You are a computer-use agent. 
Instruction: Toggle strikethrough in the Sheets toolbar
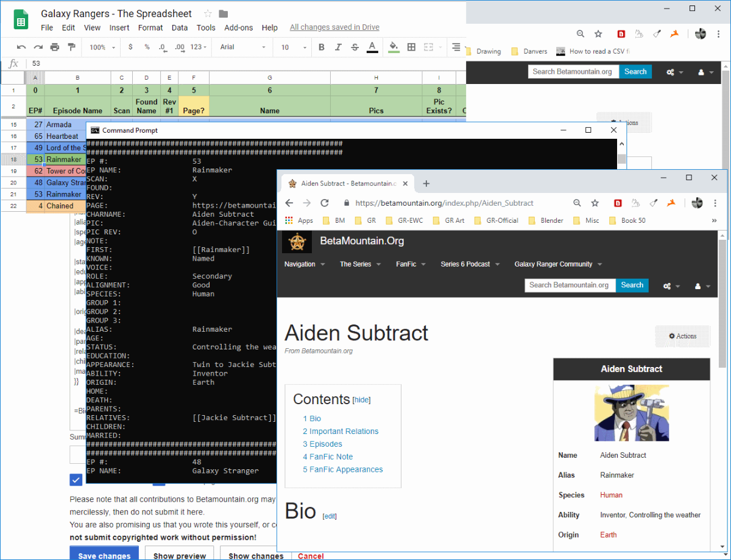click(355, 47)
